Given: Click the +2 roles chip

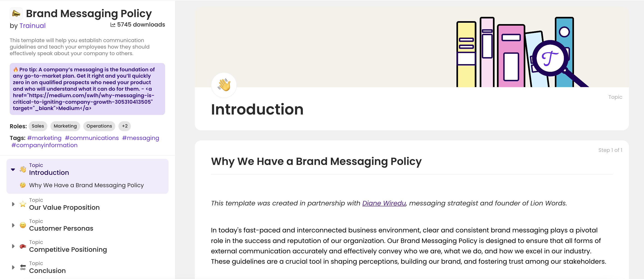Looking at the screenshot, I should click(x=125, y=126).
